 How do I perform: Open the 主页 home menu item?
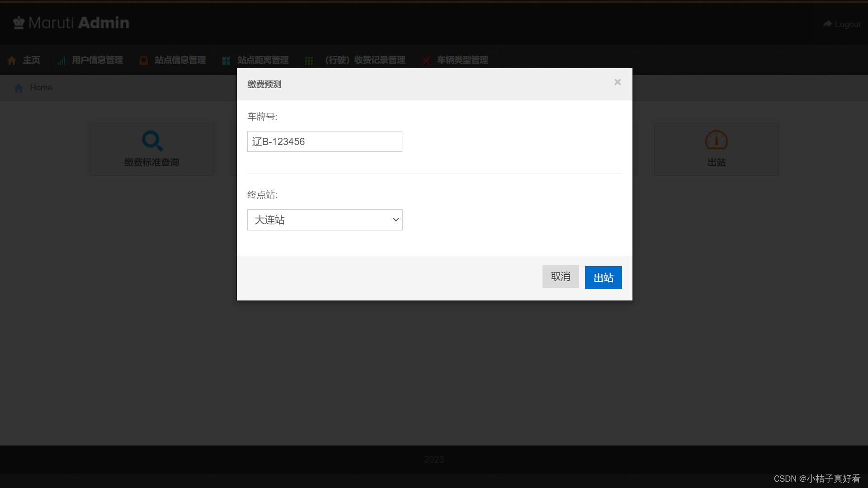[x=24, y=60]
